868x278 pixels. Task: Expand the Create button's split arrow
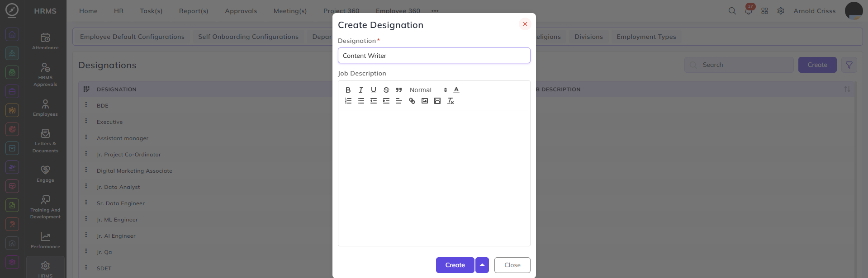(482, 265)
